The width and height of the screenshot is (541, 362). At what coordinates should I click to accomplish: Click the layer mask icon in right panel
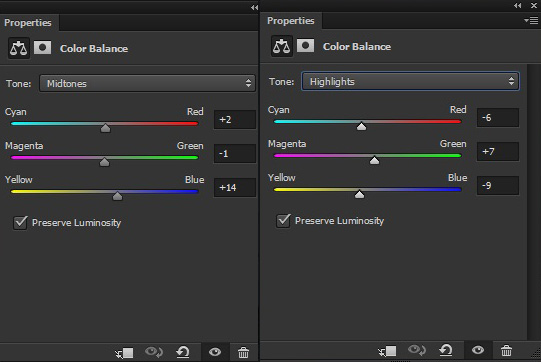click(x=305, y=46)
